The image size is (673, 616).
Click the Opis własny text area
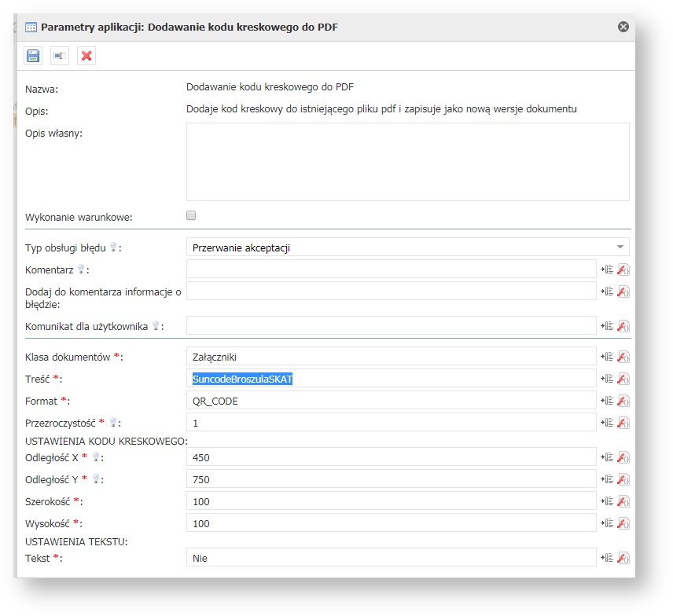tap(407, 162)
